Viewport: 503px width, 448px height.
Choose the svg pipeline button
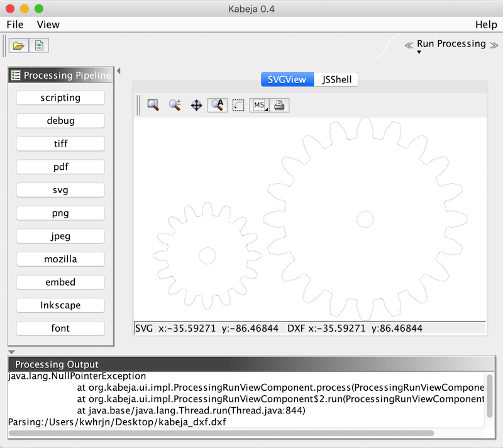click(x=60, y=190)
